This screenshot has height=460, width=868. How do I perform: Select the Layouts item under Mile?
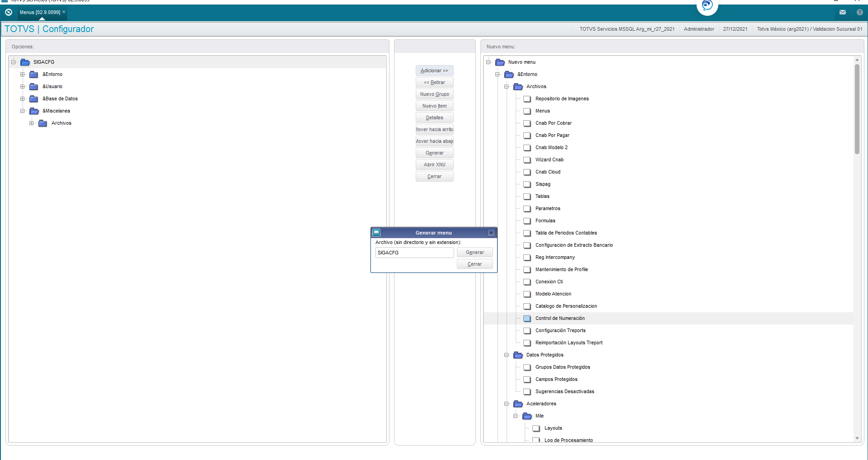(553, 428)
